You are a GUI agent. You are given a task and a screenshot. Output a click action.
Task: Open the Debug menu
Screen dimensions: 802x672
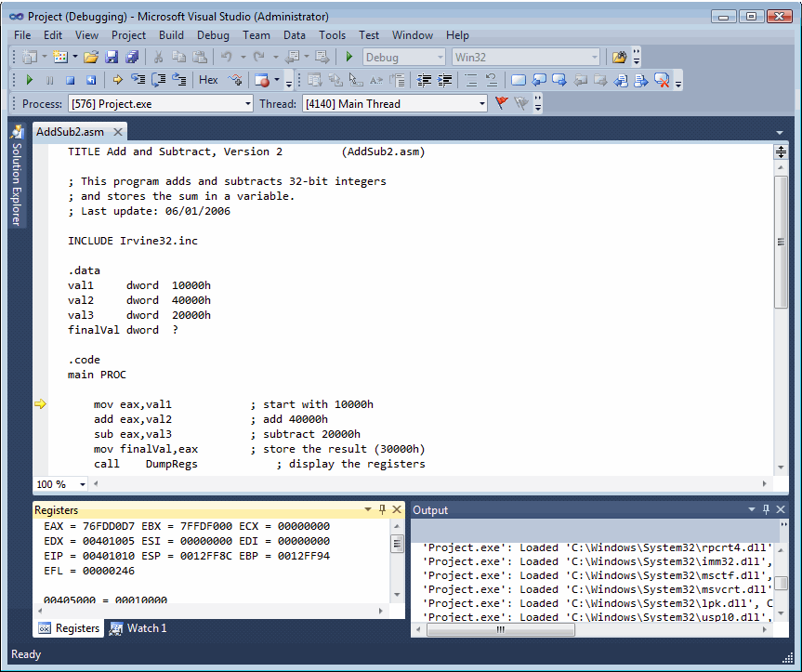213,35
